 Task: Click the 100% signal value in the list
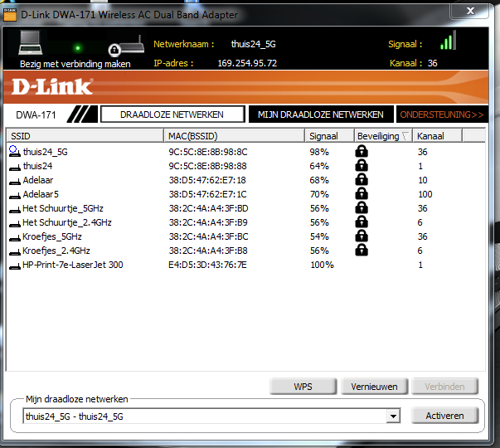[322, 265]
